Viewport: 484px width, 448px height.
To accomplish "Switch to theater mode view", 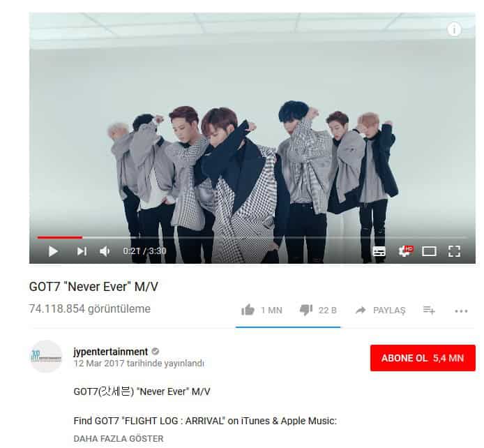I will pyautogui.click(x=429, y=251).
